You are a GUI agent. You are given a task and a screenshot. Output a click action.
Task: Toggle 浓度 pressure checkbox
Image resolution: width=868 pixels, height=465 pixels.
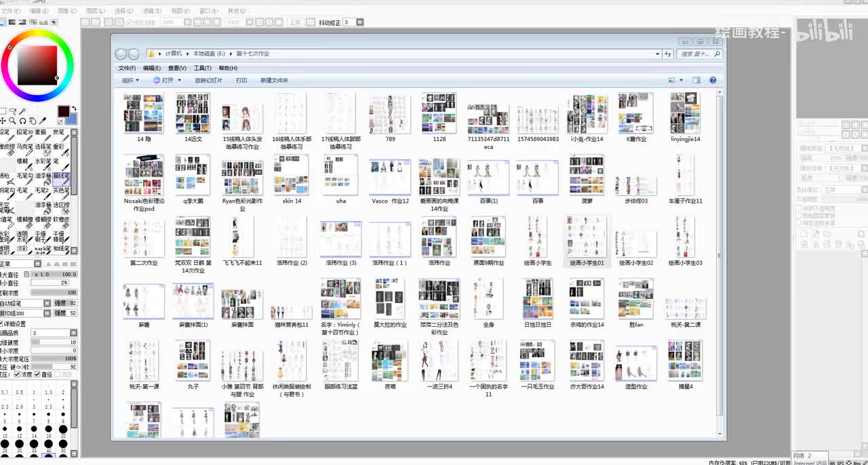click(x=17, y=374)
